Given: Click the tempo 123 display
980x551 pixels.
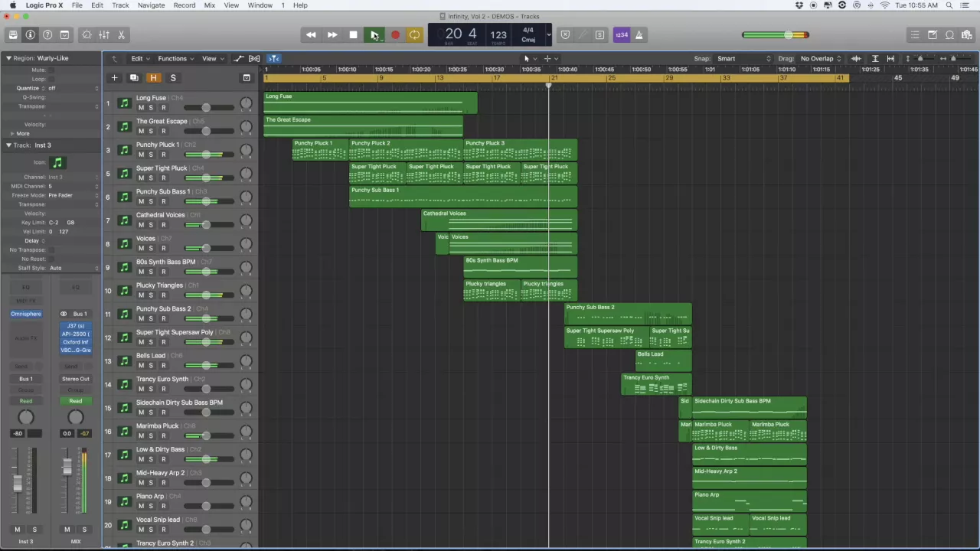Looking at the screenshot, I should point(498,34).
